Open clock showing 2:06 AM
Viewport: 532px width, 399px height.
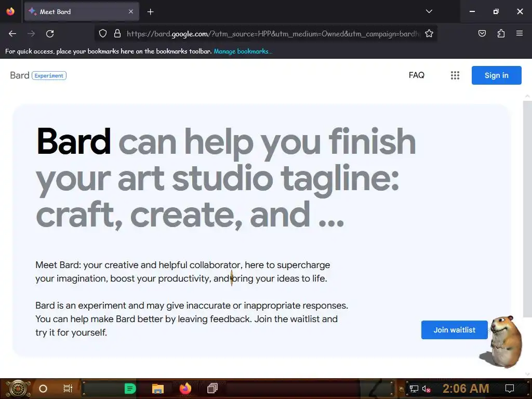465,389
